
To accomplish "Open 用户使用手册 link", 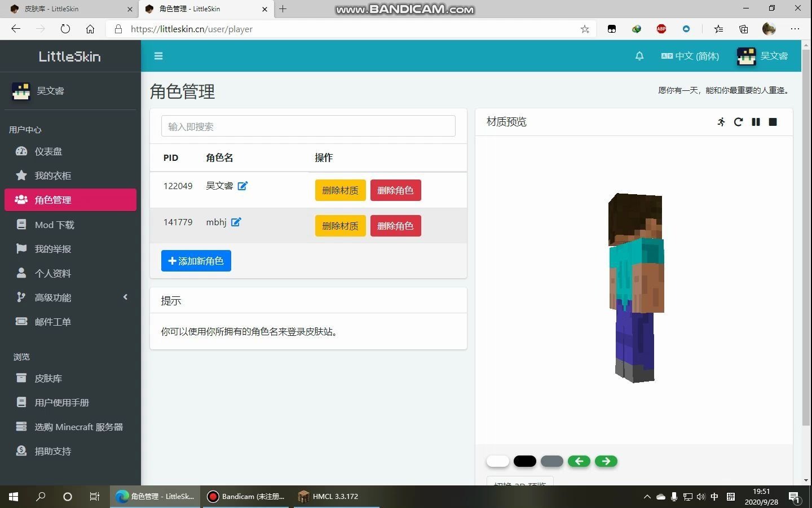I will tap(70, 402).
